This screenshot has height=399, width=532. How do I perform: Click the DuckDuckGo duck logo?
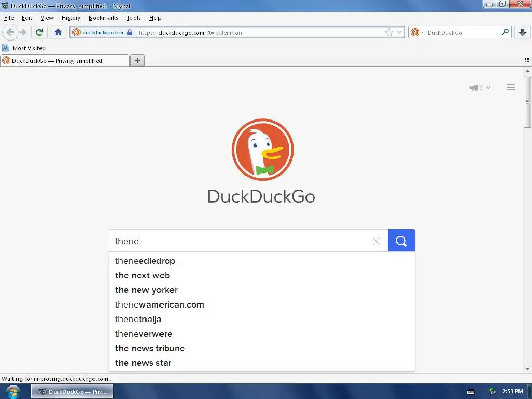[x=262, y=149]
